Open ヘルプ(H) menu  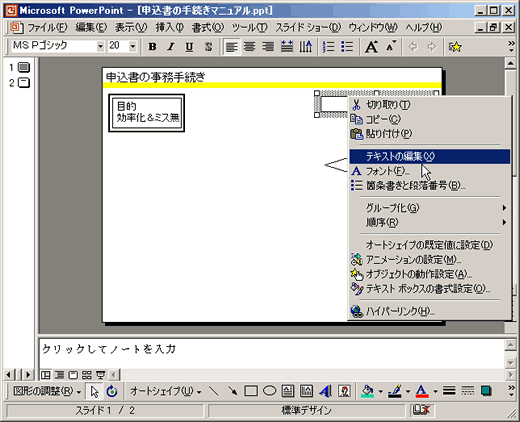tap(424, 27)
